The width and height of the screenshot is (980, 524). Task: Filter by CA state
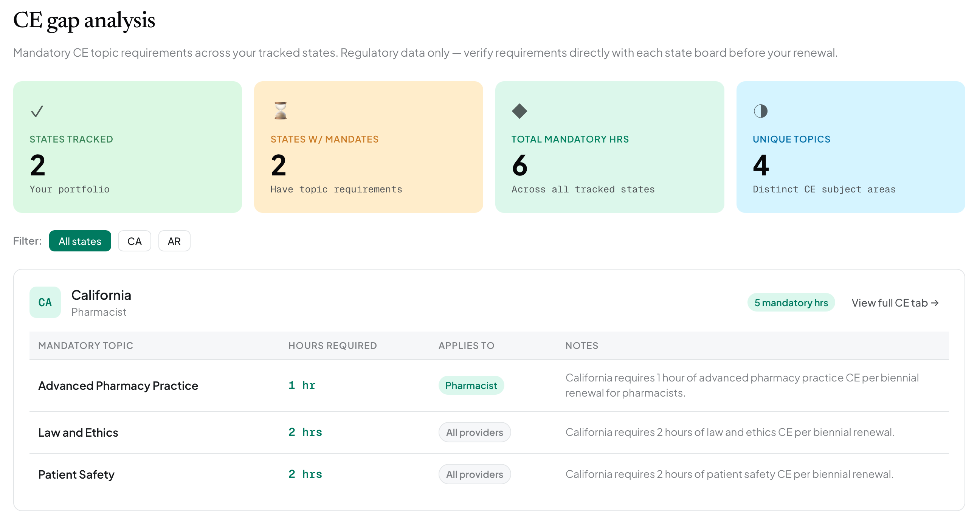click(x=134, y=241)
